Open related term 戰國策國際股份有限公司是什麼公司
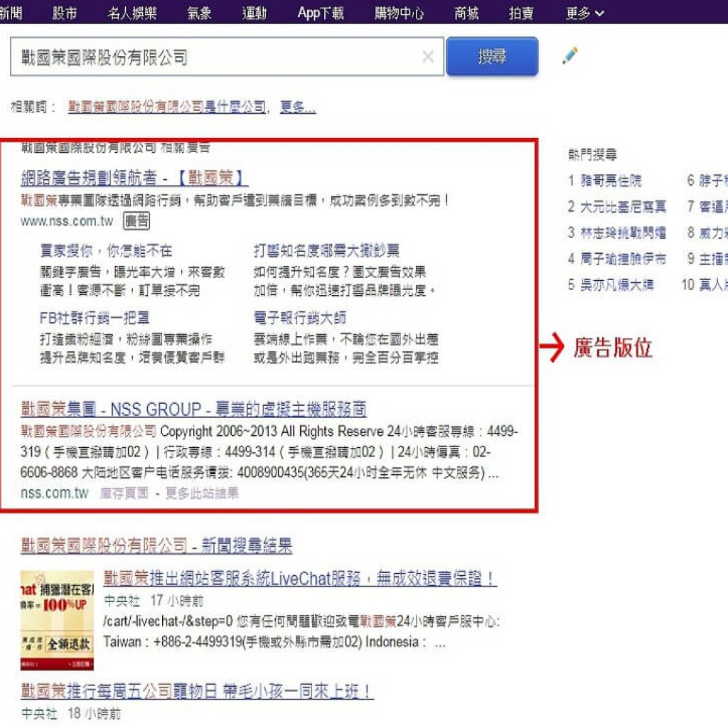The height and width of the screenshot is (728, 728). click(167, 107)
